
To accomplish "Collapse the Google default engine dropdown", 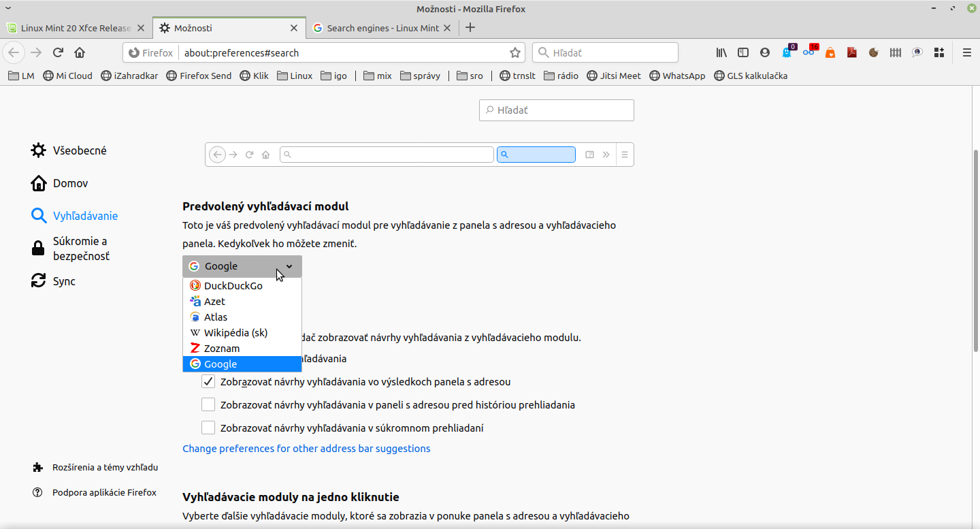I will [242, 266].
